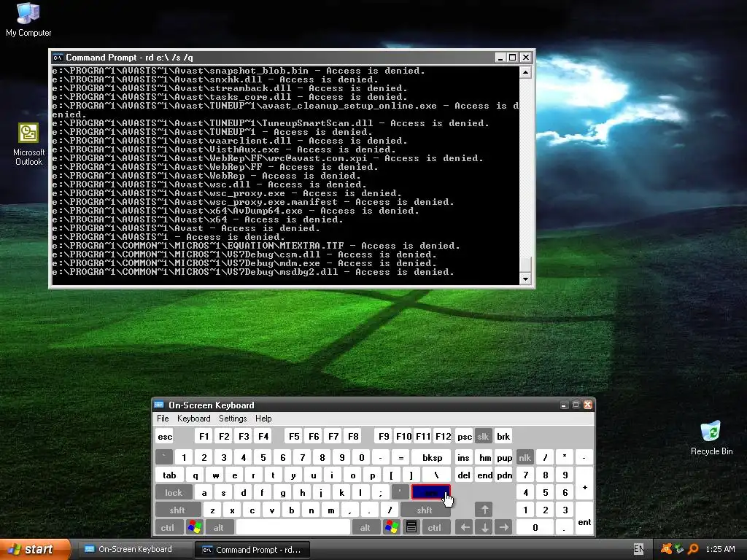Image resolution: width=747 pixels, height=560 pixels.
Task: Click the ins key
Action: coord(463,457)
